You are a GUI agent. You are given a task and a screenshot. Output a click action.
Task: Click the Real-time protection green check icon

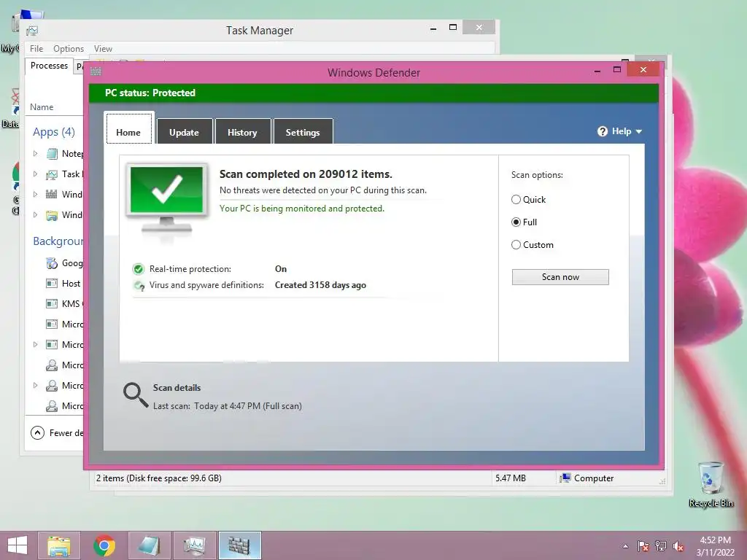138,269
